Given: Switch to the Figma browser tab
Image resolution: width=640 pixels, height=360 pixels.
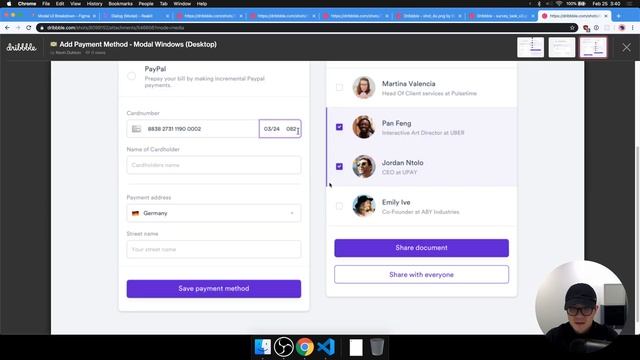Looking at the screenshot, I should pyautogui.click(x=63, y=16).
